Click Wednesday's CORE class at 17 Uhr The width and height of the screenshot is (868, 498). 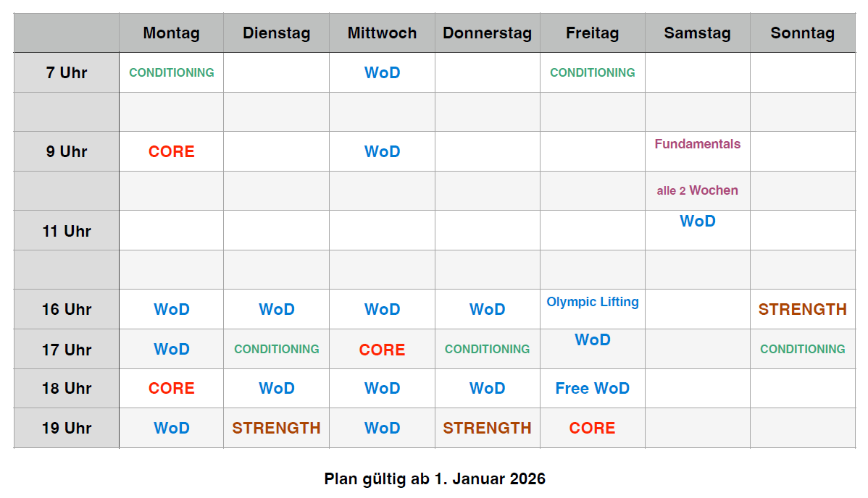382,350
